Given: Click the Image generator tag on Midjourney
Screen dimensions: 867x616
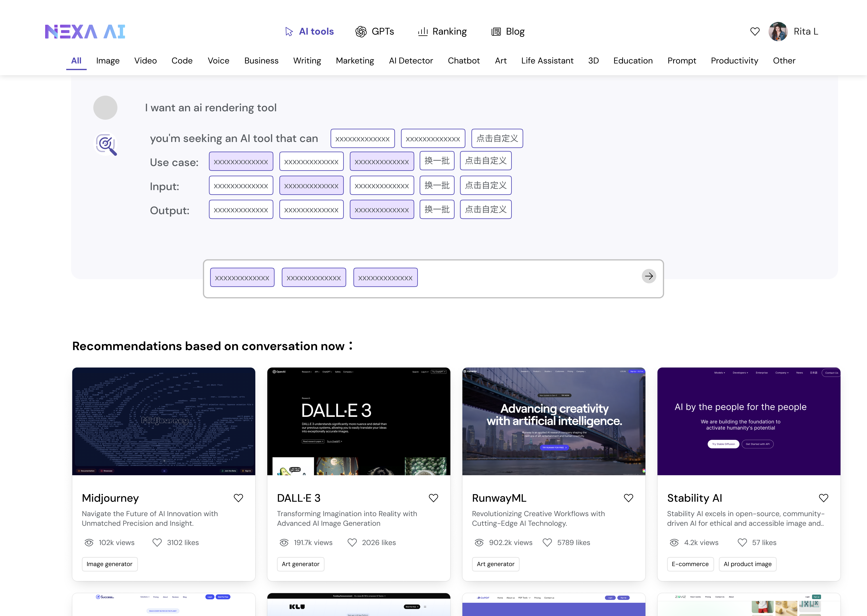Looking at the screenshot, I should pos(109,564).
